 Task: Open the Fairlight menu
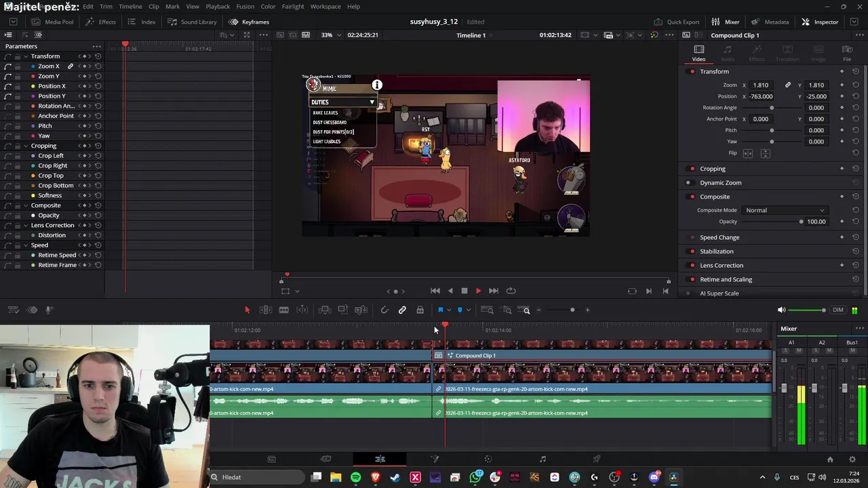[x=293, y=6]
